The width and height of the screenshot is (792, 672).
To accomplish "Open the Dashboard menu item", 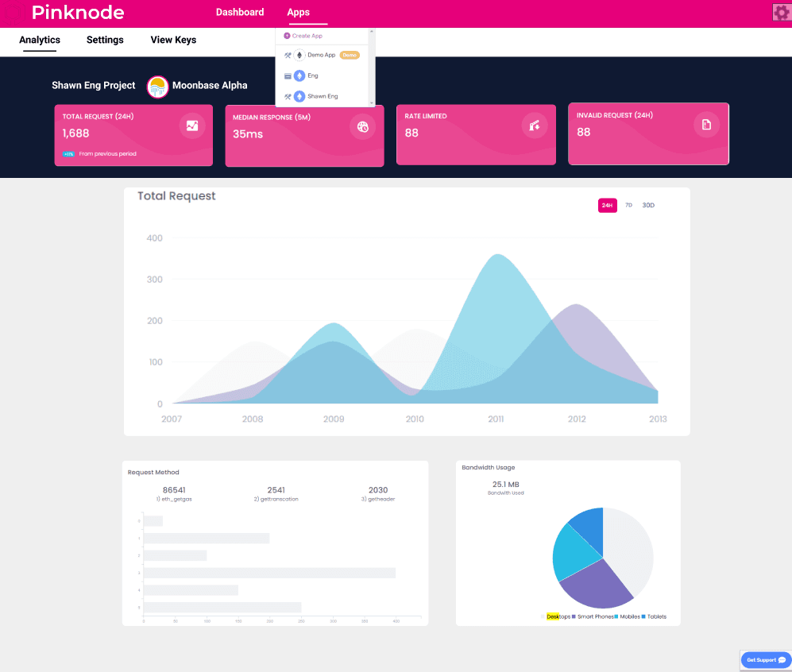I will click(239, 12).
